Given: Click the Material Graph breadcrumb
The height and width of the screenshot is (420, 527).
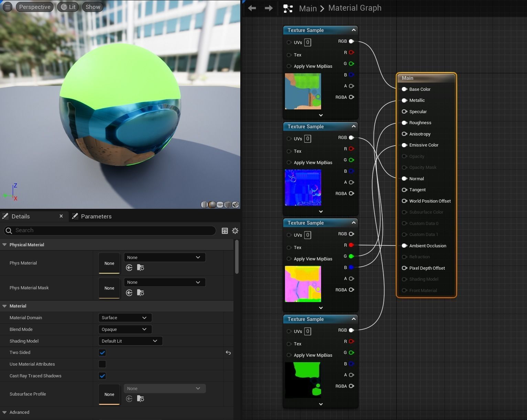Looking at the screenshot, I should click(355, 8).
